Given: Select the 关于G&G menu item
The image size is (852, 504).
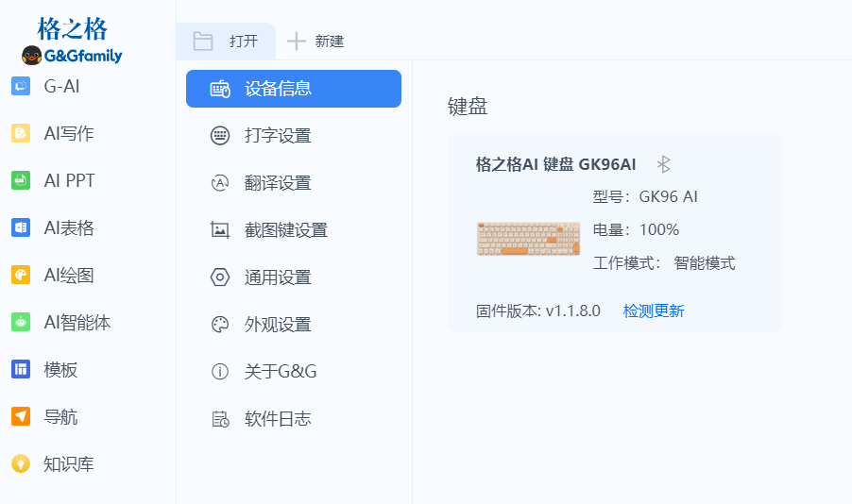Looking at the screenshot, I should click(294, 372).
